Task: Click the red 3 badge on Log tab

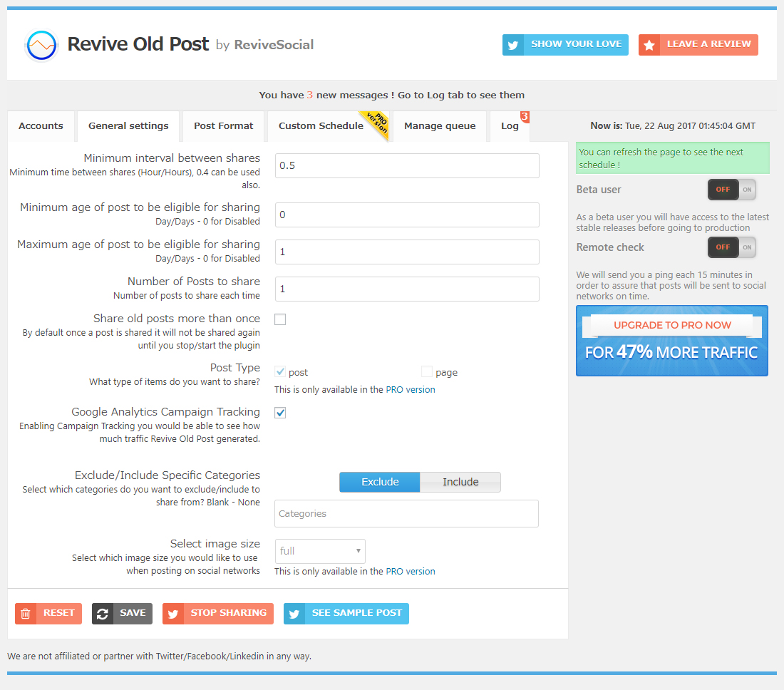Action: 525,116
